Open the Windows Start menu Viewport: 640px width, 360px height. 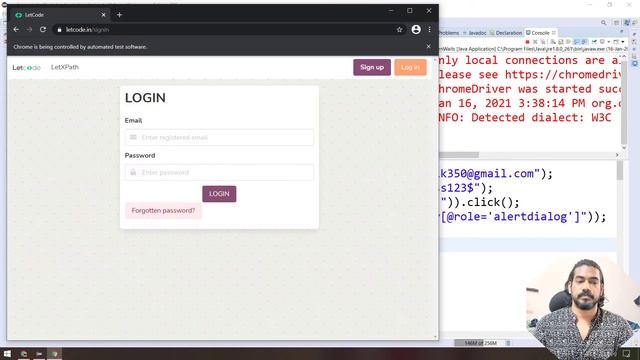(x=7, y=353)
